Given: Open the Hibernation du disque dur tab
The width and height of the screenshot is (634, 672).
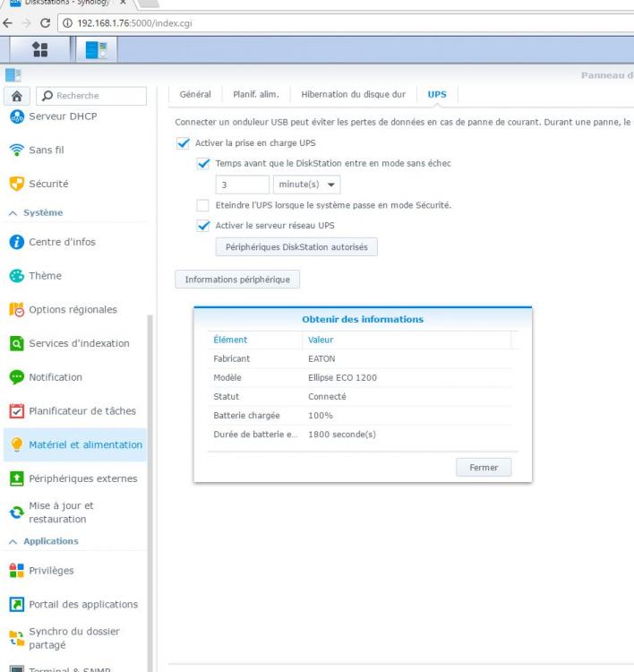Looking at the screenshot, I should pyautogui.click(x=353, y=94).
